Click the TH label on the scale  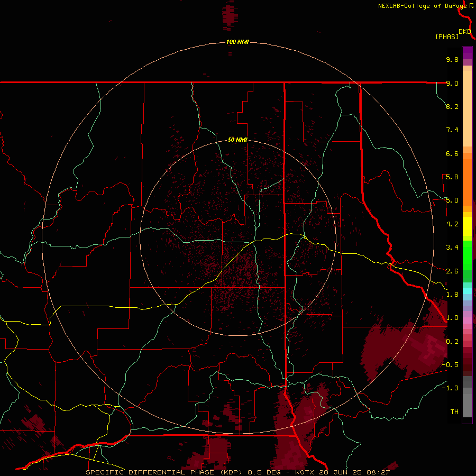click(x=454, y=412)
